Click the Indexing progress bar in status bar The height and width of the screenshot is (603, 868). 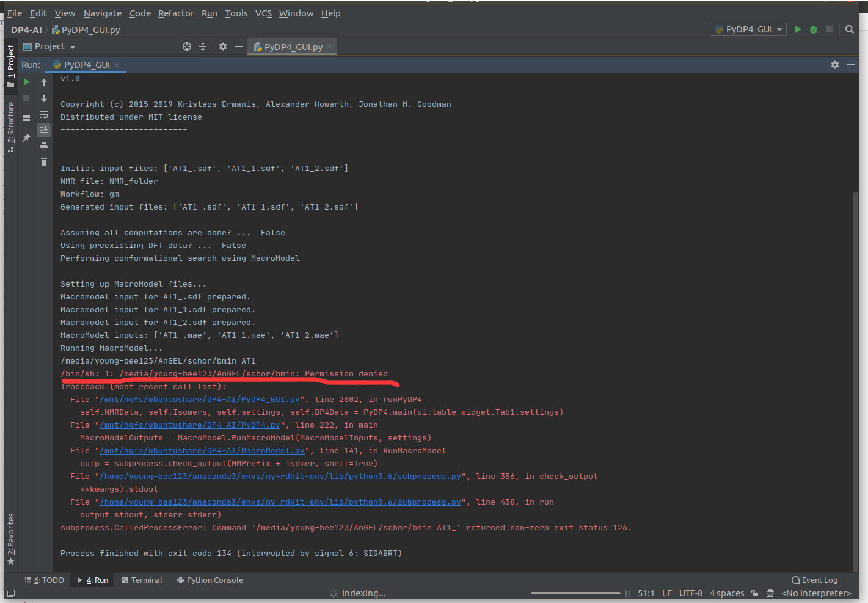(x=575, y=593)
